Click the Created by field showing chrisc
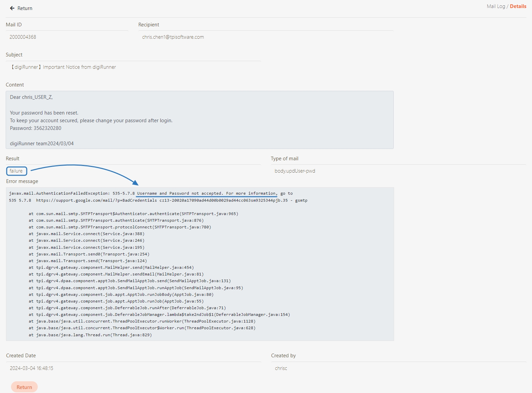This screenshot has height=393, width=532. pos(281,368)
